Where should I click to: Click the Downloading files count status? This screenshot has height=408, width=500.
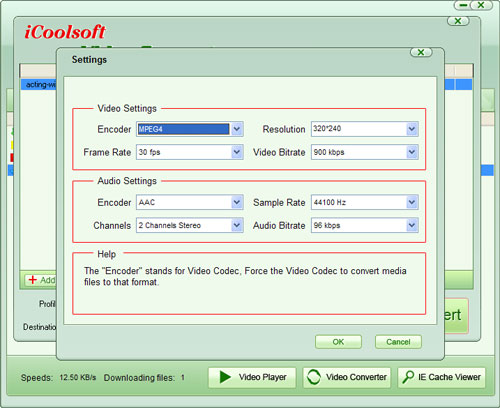coord(183,377)
